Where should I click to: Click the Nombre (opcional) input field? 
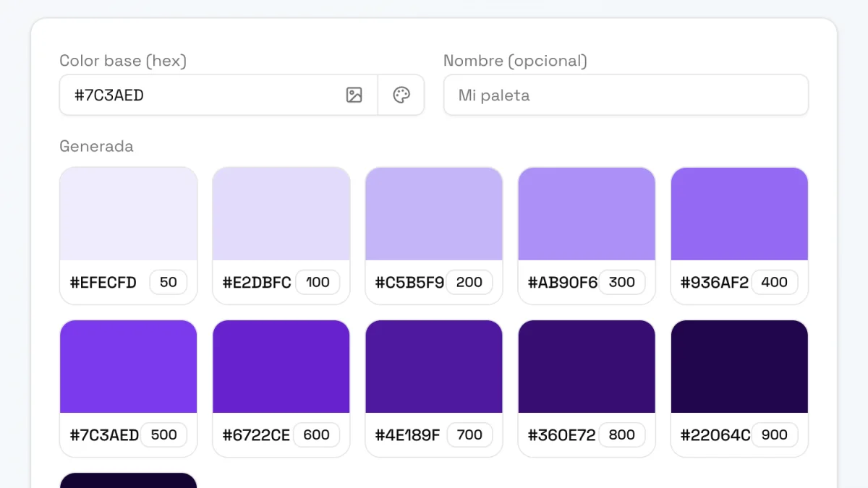pos(626,95)
